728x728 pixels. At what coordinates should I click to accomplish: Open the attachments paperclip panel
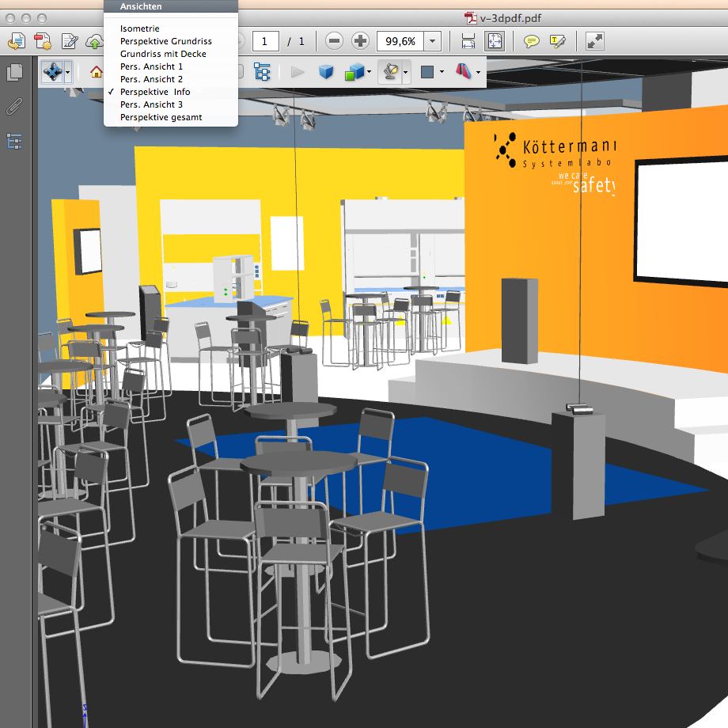pyautogui.click(x=14, y=107)
